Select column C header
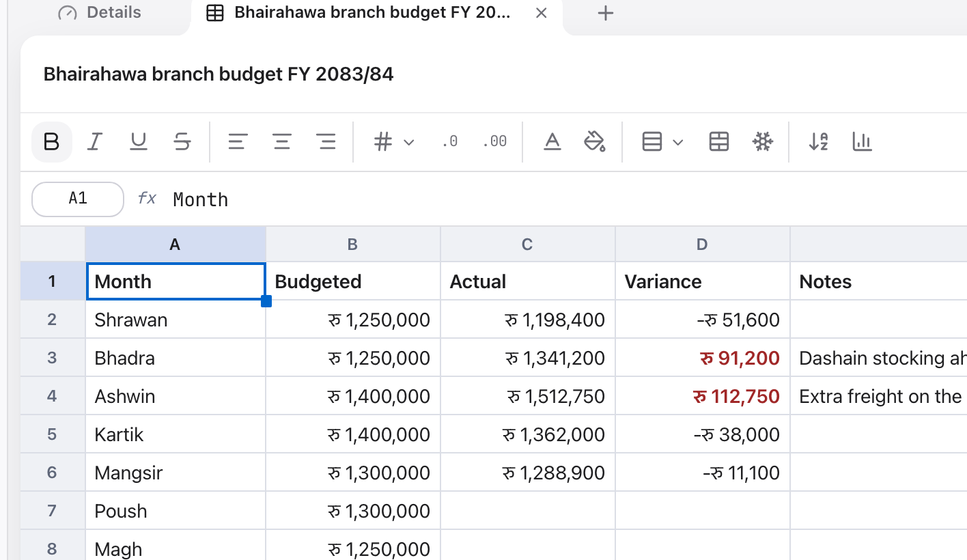The width and height of the screenshot is (967, 560). [528, 244]
